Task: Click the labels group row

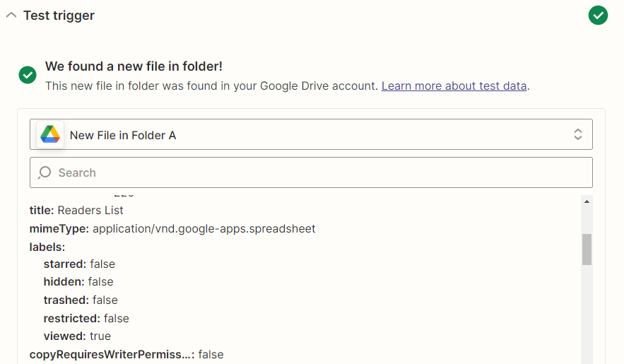Action: coord(47,247)
